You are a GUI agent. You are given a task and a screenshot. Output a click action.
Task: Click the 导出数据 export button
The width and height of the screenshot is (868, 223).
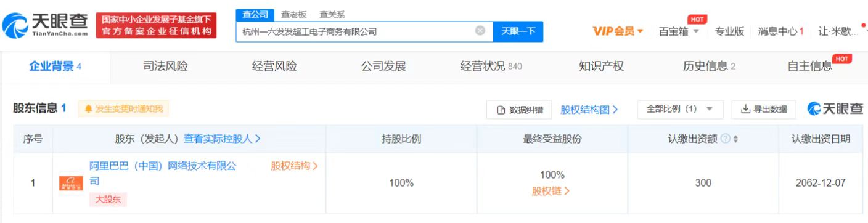click(x=764, y=110)
